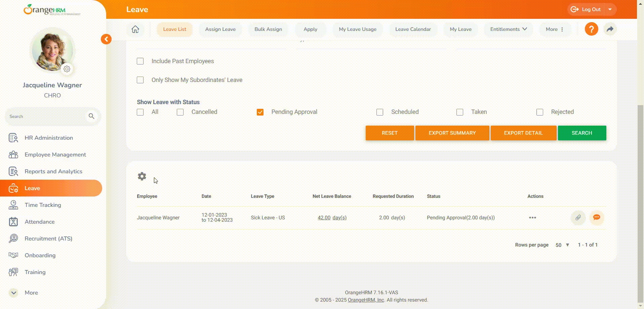Open comments bubble for Jacqueline Wagner's leave
The width and height of the screenshot is (644, 309).
597,218
